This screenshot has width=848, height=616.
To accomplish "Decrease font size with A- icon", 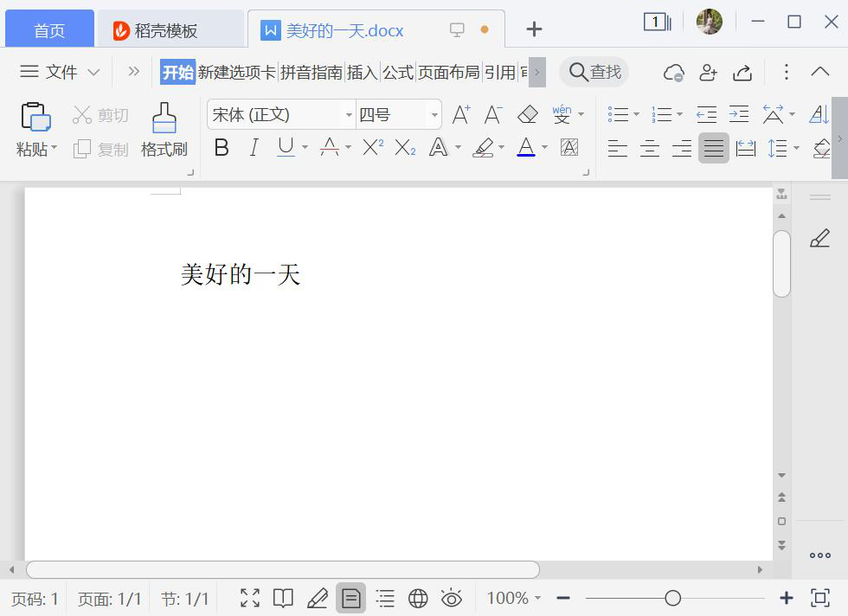I will [492, 115].
